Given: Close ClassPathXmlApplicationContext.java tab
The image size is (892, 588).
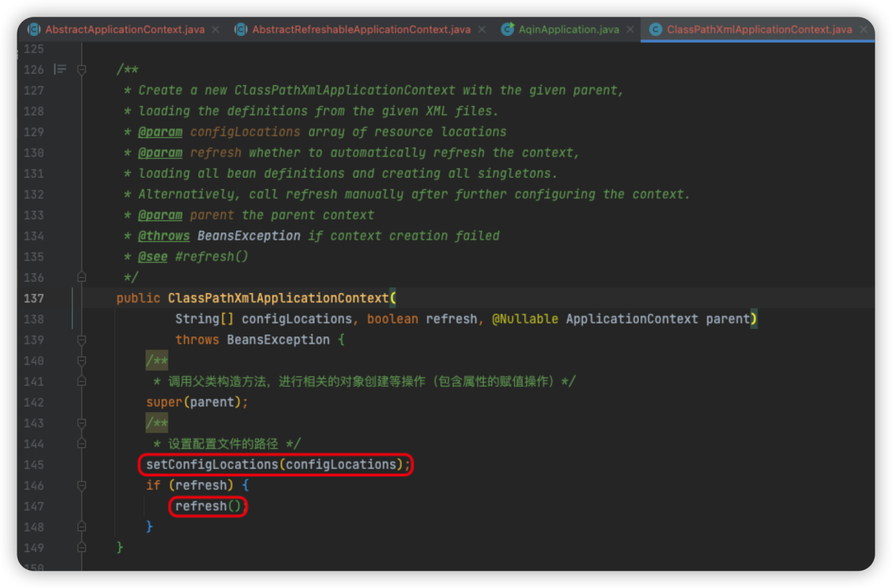Looking at the screenshot, I should coord(864,29).
